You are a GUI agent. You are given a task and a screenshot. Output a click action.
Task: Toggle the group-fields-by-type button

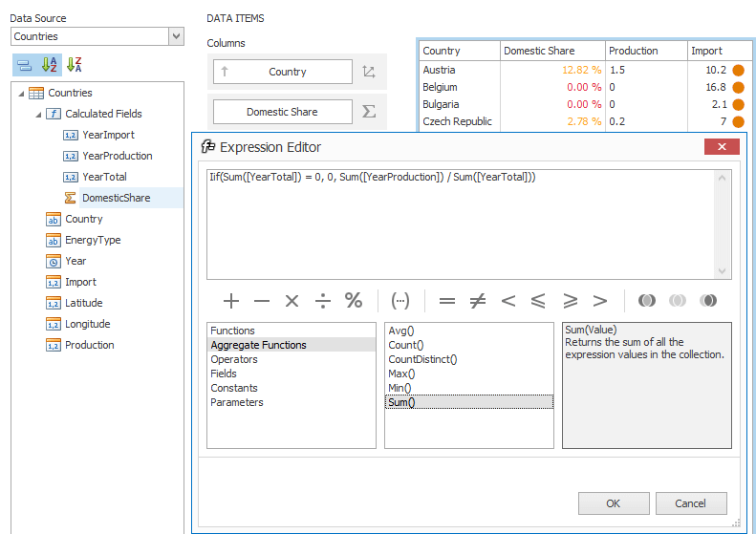[24, 65]
